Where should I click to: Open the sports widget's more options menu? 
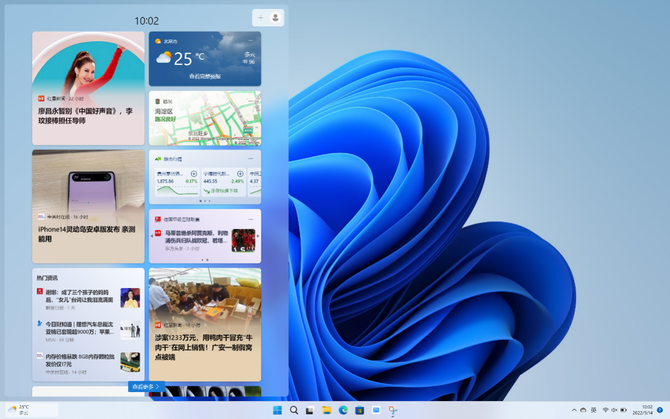251,217
